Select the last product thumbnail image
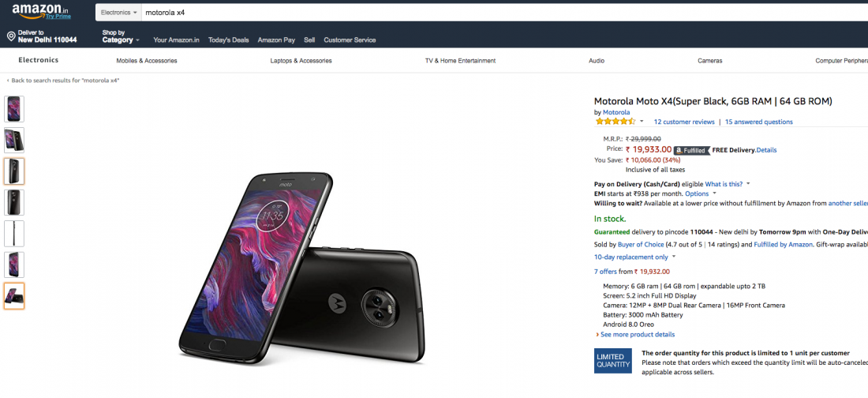 point(14,295)
